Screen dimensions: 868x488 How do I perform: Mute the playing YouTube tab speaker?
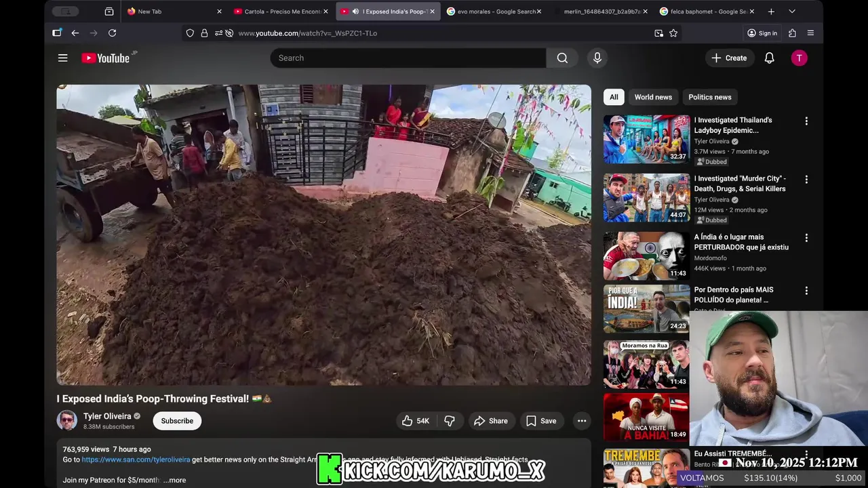click(x=355, y=12)
